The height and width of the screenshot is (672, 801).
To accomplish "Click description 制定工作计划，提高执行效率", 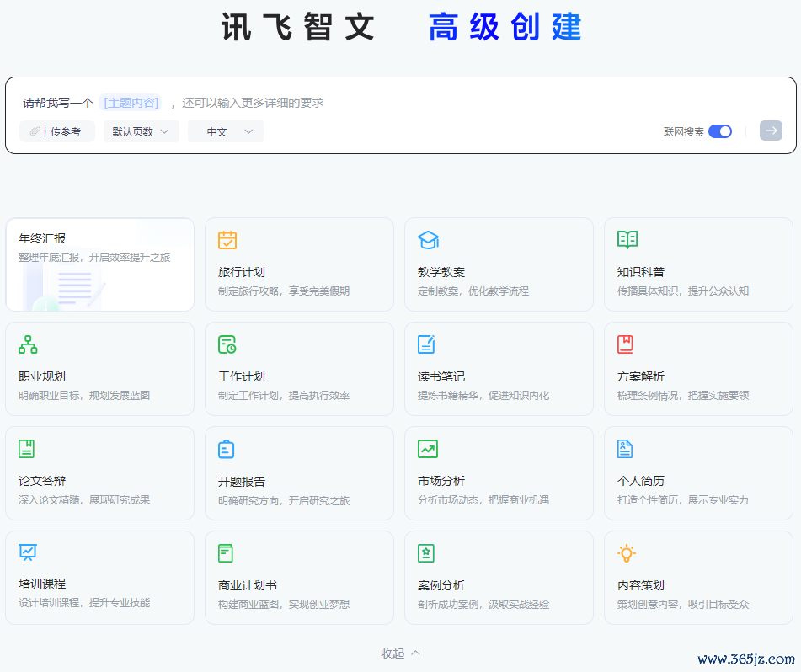I will pos(284,395).
